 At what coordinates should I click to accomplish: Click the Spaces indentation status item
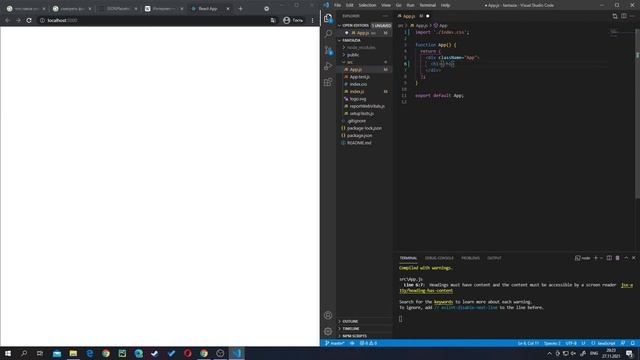pos(552,343)
